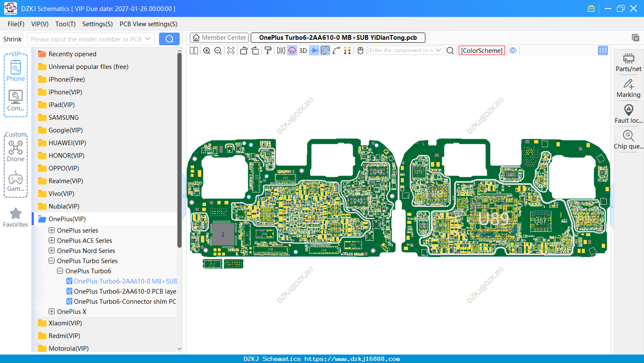Screen dimensions: 644x363
Task: Click the fit-to-screen icon
Action: 231,50
